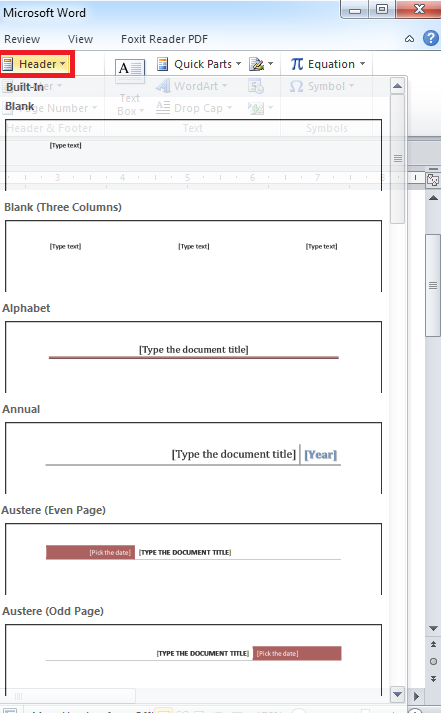This screenshot has width=441, height=713.
Task: Click the Quick Parts icon
Action: 162,64
